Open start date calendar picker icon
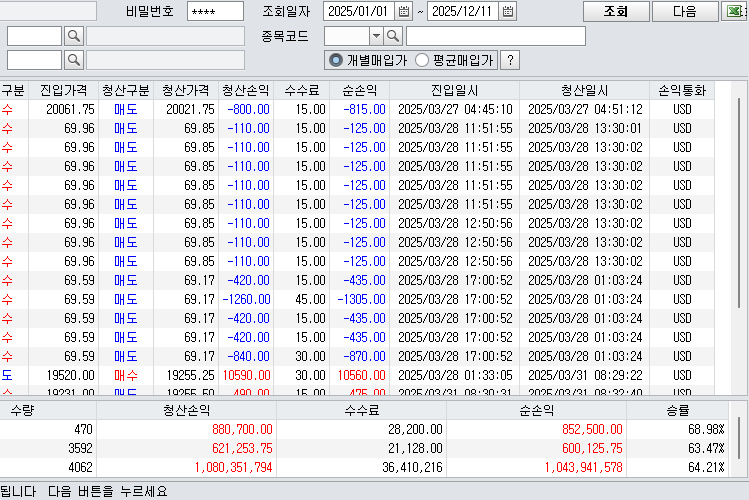The width and height of the screenshot is (749, 500). click(x=404, y=11)
